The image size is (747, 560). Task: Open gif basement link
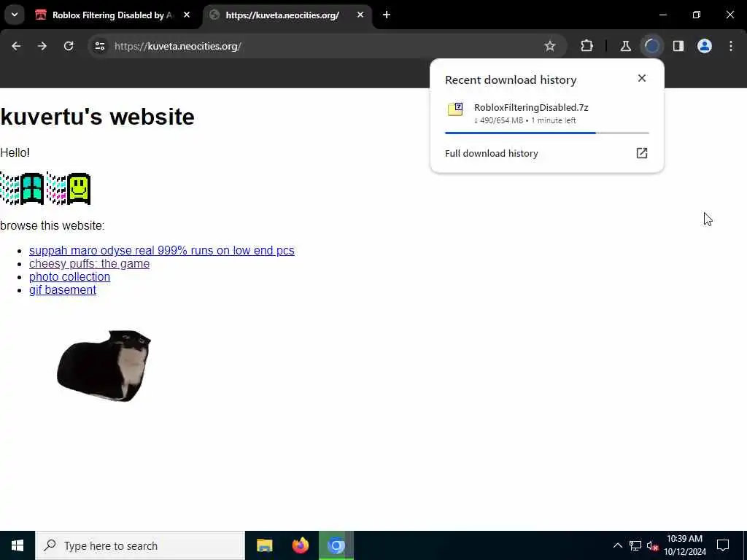63,290
